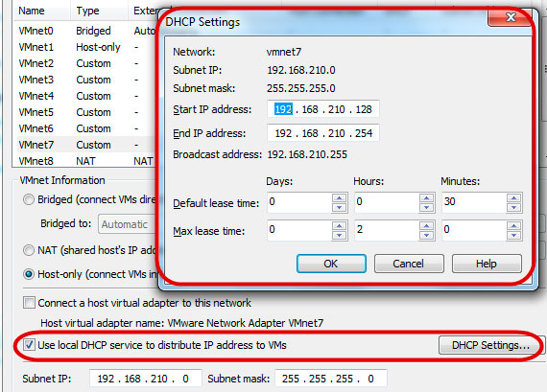
Task: Select the Bridged radio button
Action: tap(29, 199)
